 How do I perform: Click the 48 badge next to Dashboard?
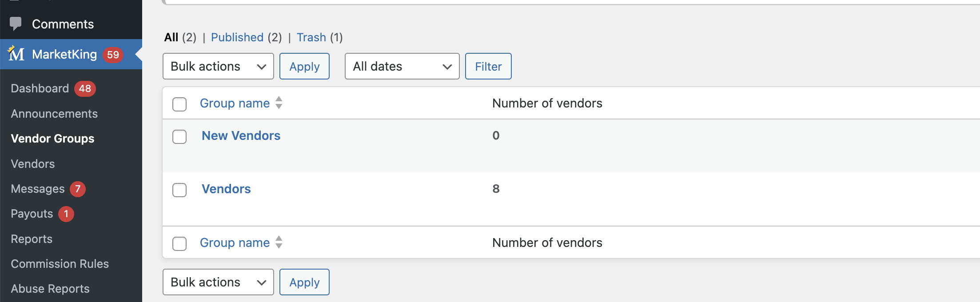click(85, 88)
